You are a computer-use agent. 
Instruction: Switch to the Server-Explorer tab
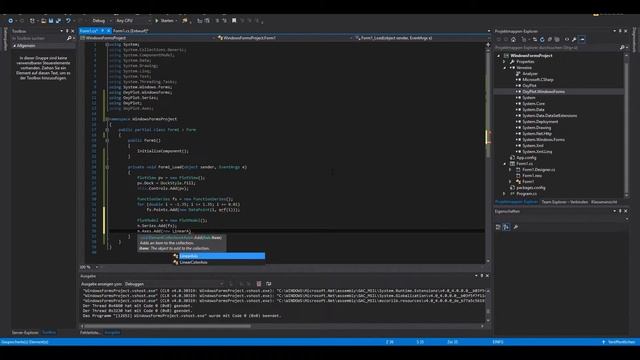[x=25, y=333]
